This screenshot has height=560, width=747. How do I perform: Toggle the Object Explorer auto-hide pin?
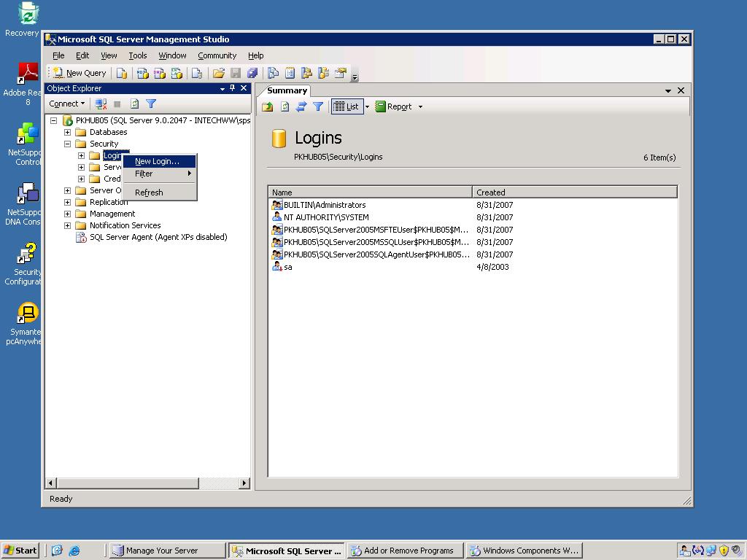point(233,88)
